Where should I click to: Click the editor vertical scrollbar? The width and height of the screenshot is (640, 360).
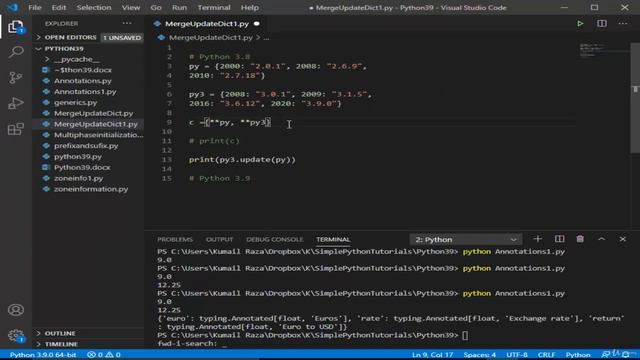636,98
